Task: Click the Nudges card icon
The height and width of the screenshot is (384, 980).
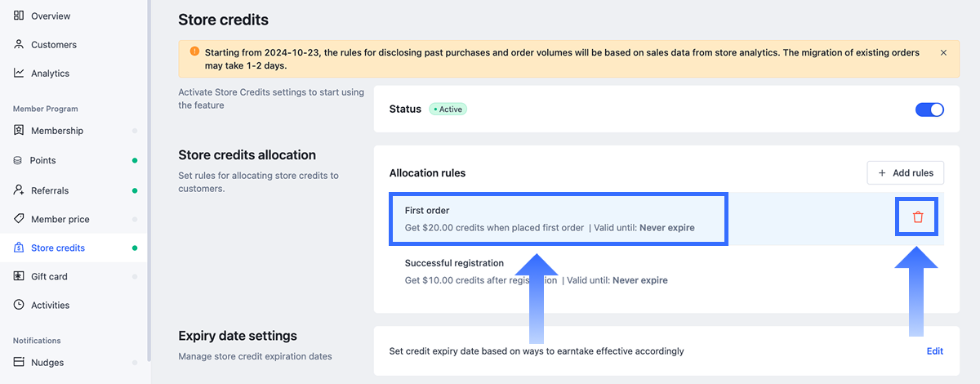Action: (19, 362)
